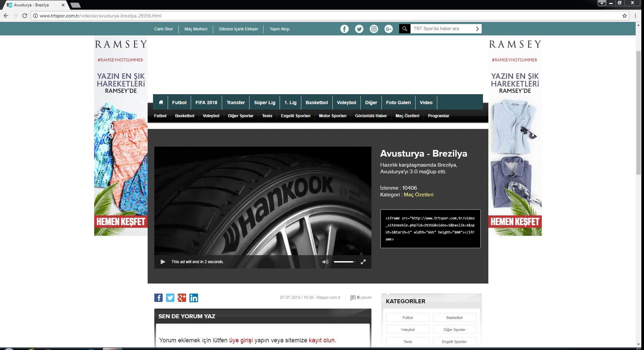Mute the video using speaker icon
The height and width of the screenshot is (350, 644).
pos(325,262)
